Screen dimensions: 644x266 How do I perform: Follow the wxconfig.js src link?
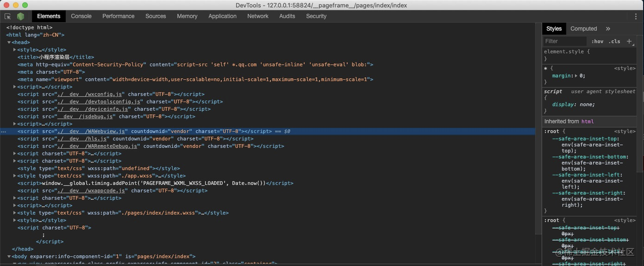(x=89, y=94)
